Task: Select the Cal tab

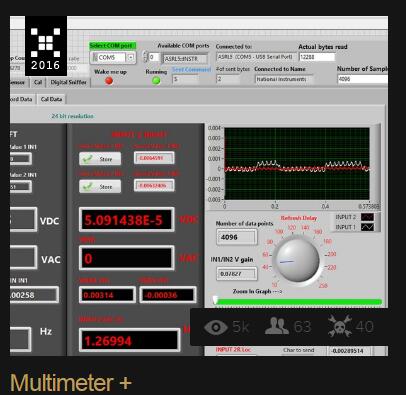Action: pos(38,82)
